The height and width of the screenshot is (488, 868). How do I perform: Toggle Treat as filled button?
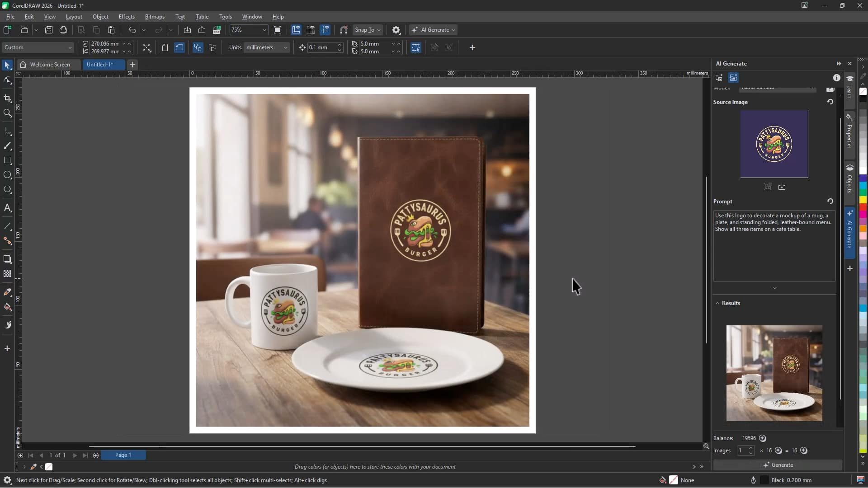coord(416,47)
